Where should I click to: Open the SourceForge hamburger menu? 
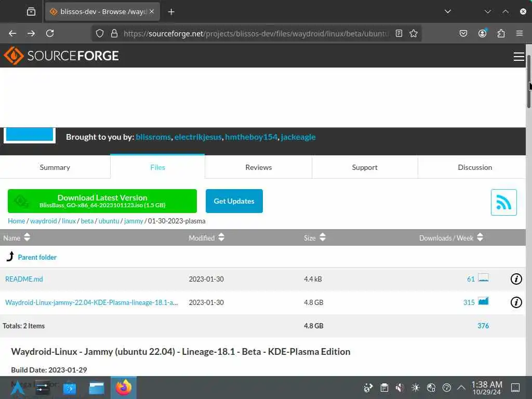519,56
